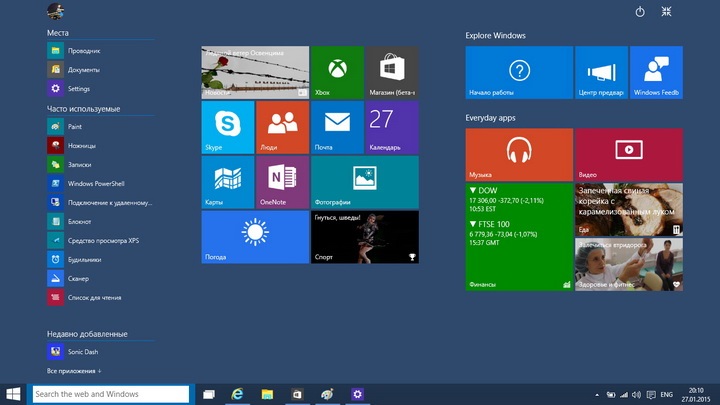The width and height of the screenshot is (720, 405).
Task: Expand Все приложения list
Action: (75, 371)
